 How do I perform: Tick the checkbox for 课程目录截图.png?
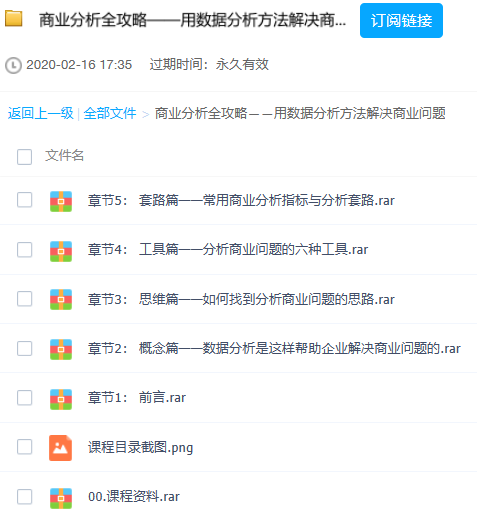pos(25,447)
